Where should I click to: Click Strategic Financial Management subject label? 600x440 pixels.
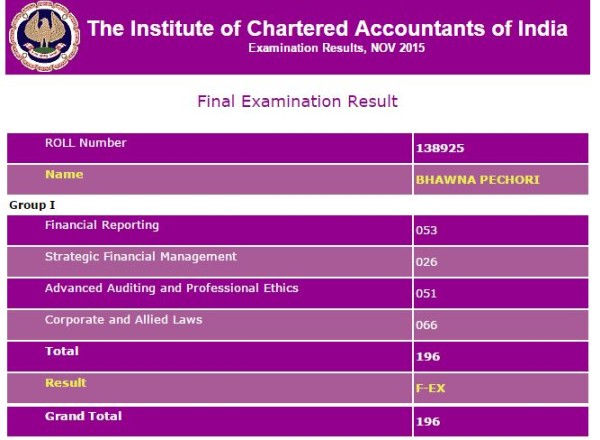(141, 256)
